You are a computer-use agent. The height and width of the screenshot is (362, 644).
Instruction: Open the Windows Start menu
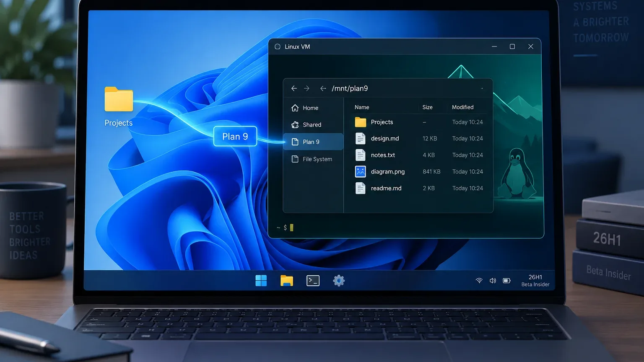(x=261, y=281)
